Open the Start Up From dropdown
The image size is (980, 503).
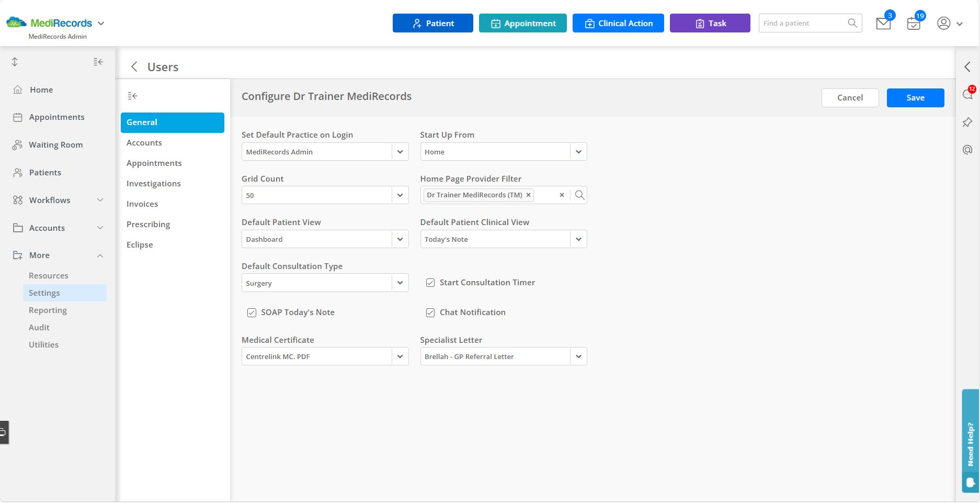tap(578, 151)
